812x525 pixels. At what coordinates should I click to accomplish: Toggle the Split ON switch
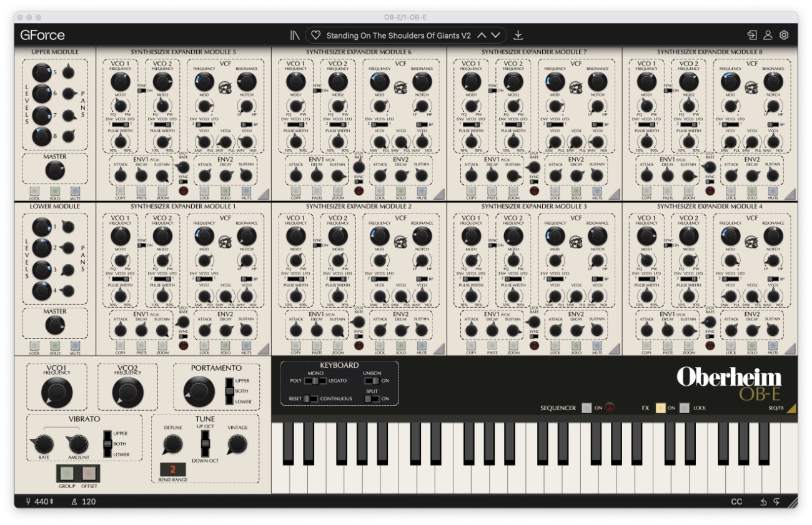point(372,398)
